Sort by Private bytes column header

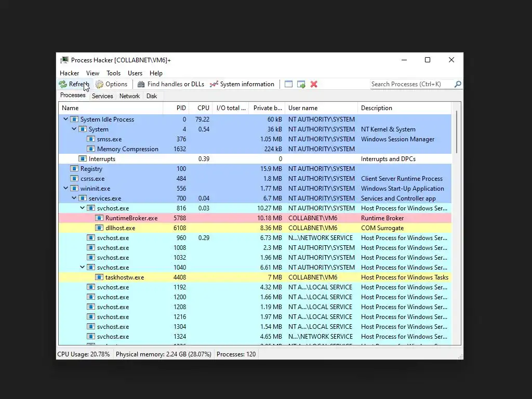click(267, 108)
